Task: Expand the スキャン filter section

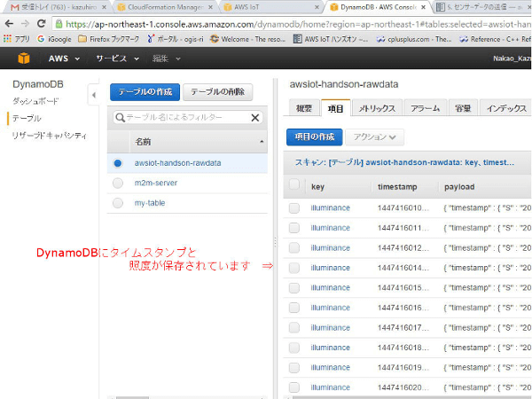Action: coord(404,162)
